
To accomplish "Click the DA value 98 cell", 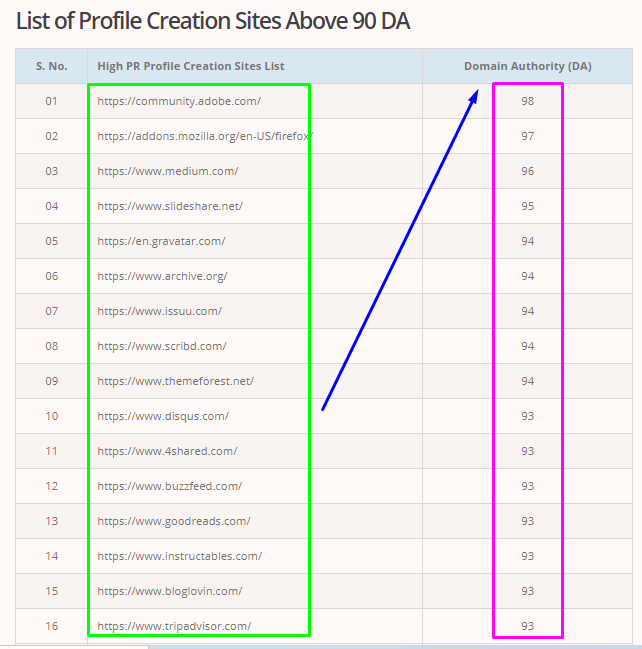I will 527,101.
